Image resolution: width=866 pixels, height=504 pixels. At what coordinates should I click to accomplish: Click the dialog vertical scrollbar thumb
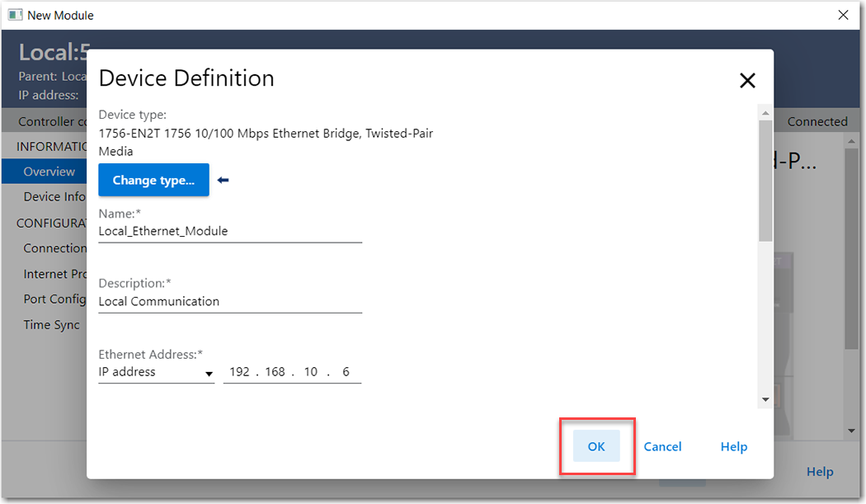(765, 181)
